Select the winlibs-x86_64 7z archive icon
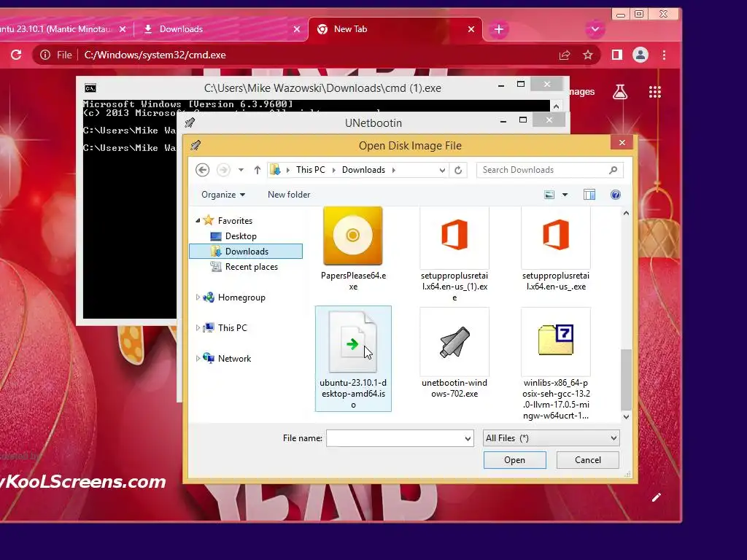 tap(555, 339)
